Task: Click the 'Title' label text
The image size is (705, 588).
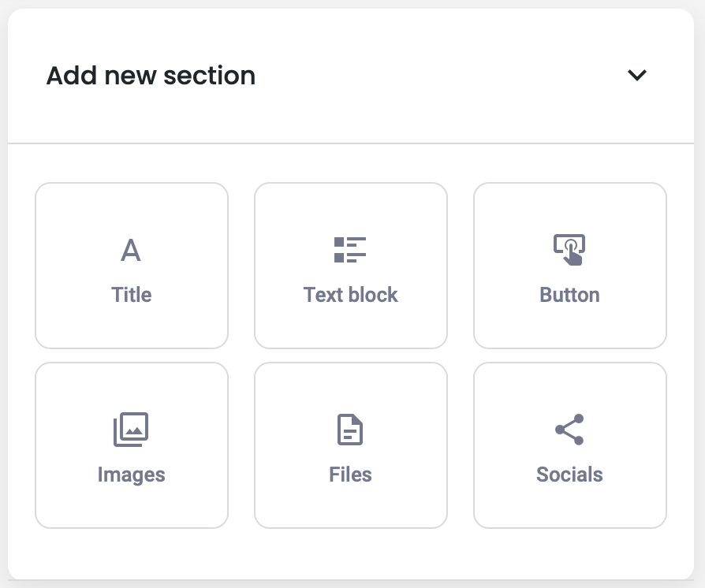Action: [131, 295]
